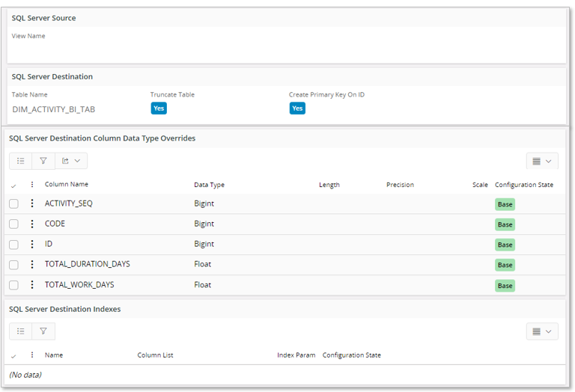Screen dimensions: 575x392
Task: Sort by Data Type column header
Action: (x=209, y=185)
